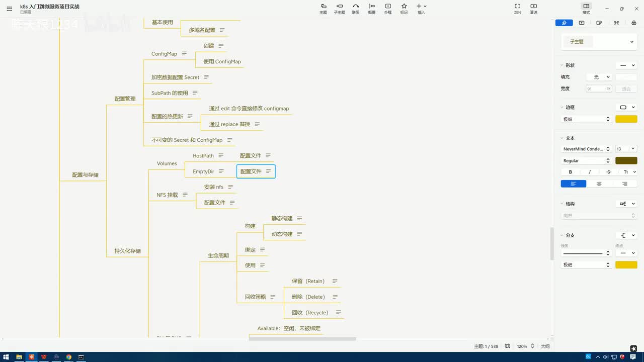Open the branch shape dropdown
The height and width of the screenshot is (362, 644).
[x=626, y=235]
